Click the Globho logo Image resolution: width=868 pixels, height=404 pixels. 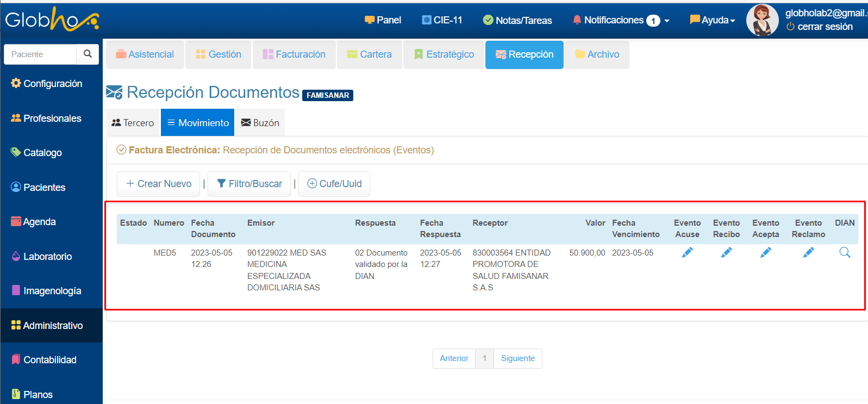click(x=52, y=20)
